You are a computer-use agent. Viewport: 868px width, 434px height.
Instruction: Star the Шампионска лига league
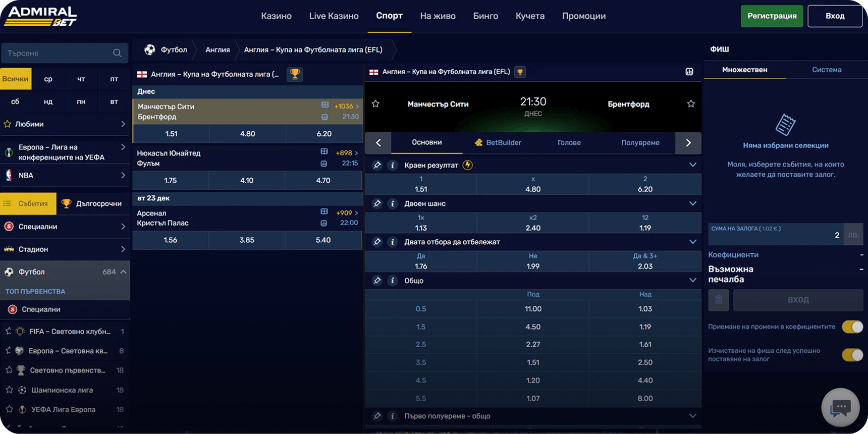tap(9, 390)
